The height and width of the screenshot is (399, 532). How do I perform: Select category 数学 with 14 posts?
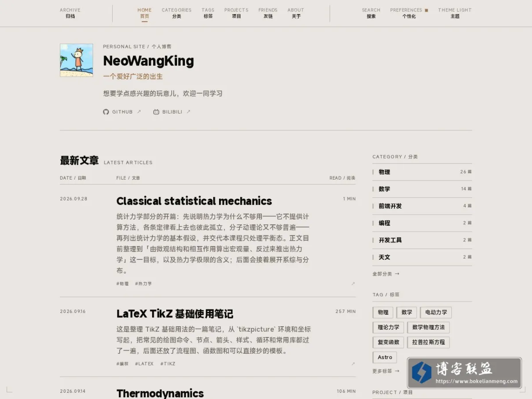pos(422,189)
